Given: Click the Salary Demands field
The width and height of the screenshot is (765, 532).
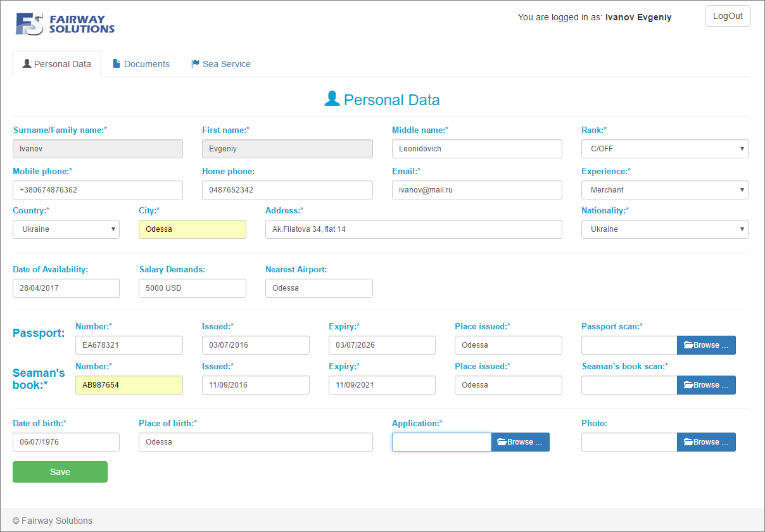Looking at the screenshot, I should (x=193, y=288).
